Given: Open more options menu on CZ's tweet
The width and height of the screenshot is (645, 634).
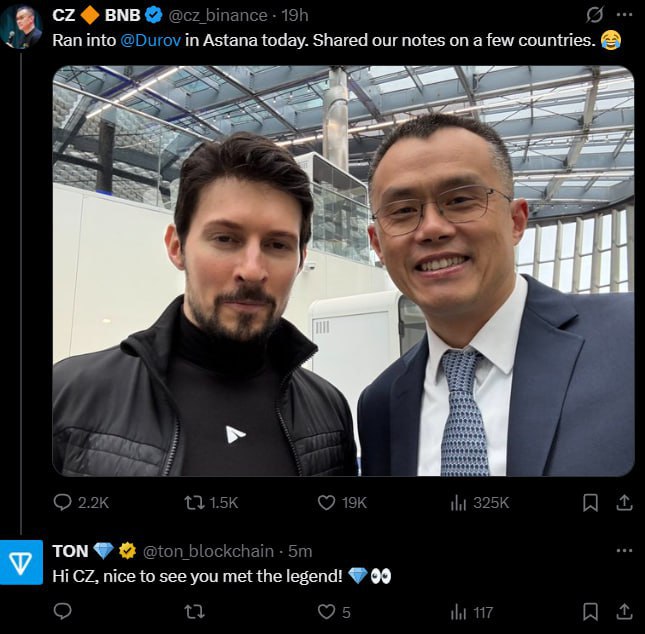Looking at the screenshot, I should pos(624,16).
